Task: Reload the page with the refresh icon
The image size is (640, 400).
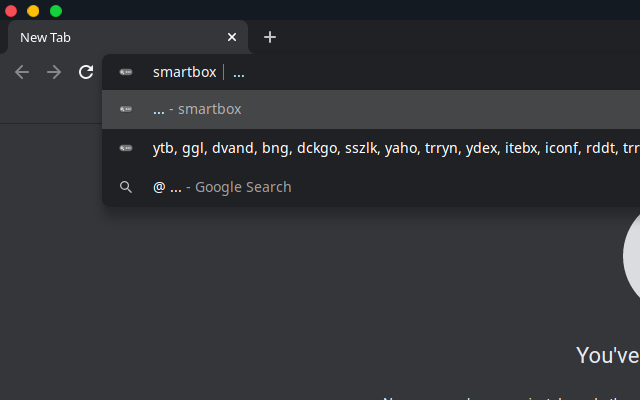Action: click(86, 72)
